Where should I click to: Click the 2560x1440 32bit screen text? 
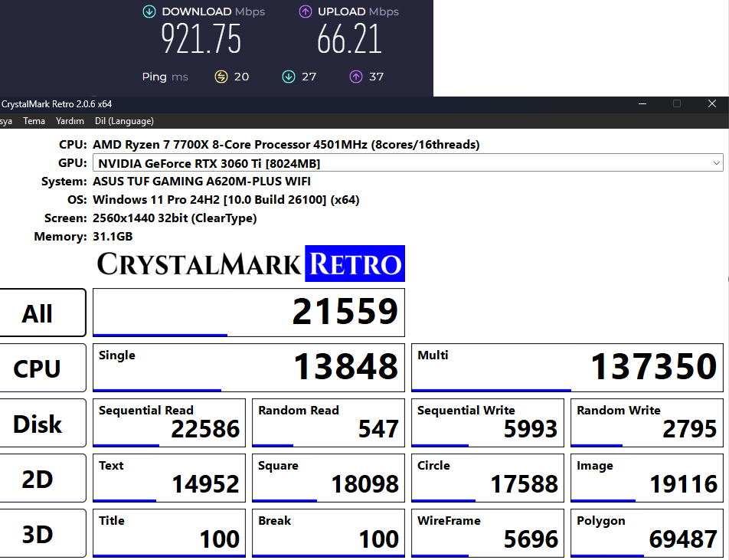click(x=175, y=218)
